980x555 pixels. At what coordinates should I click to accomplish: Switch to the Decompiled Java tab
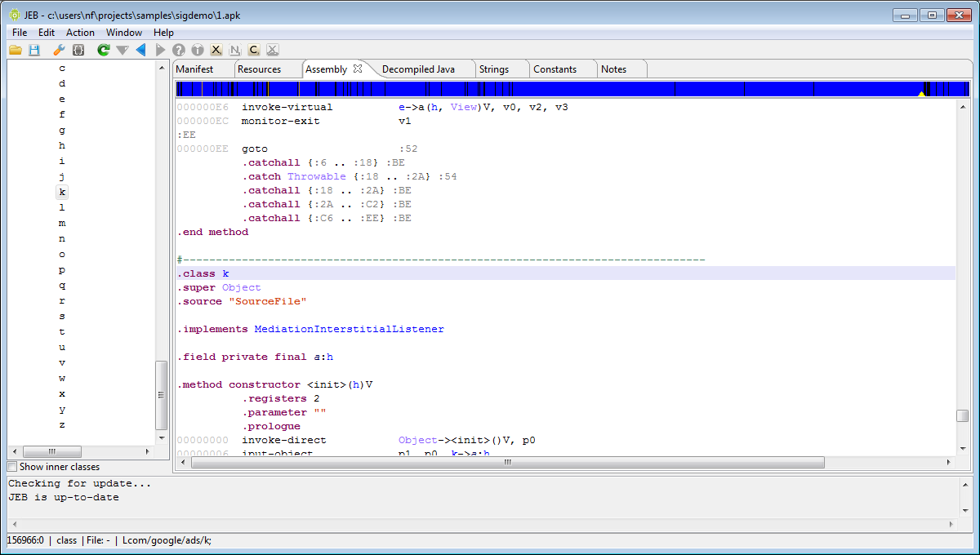point(418,69)
